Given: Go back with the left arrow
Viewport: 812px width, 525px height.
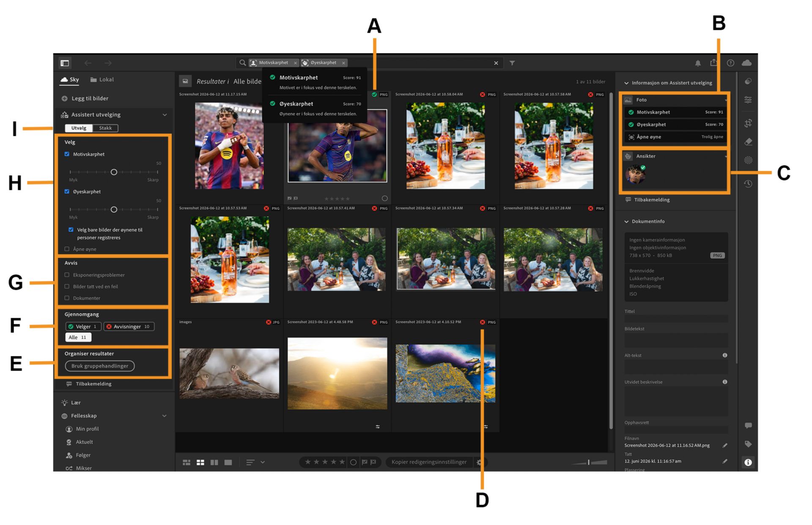Looking at the screenshot, I should 88,63.
